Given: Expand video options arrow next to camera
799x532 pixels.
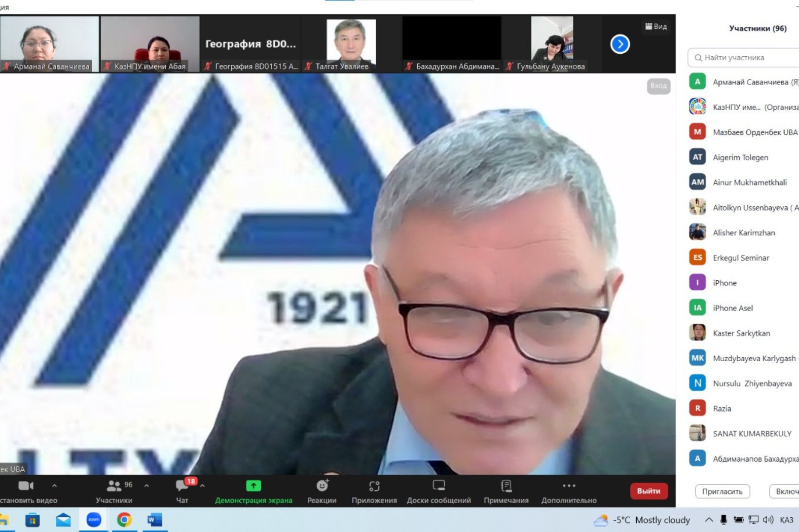Looking at the screenshot, I should pyautogui.click(x=55, y=485).
